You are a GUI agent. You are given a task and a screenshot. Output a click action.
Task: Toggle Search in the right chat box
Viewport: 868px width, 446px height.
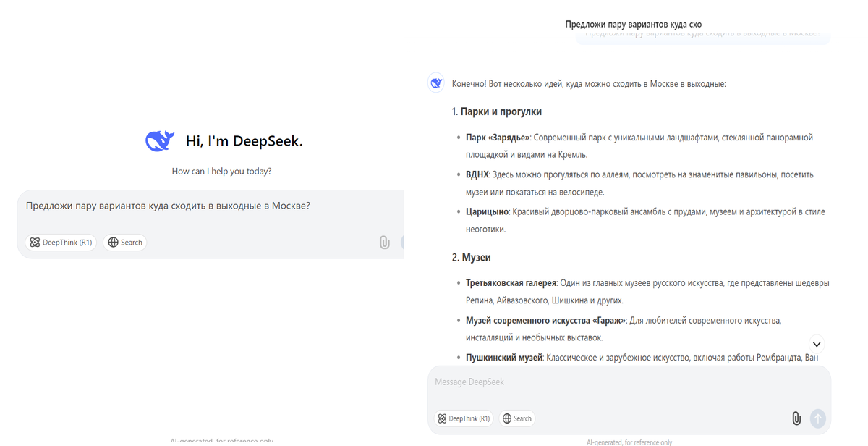point(517,418)
